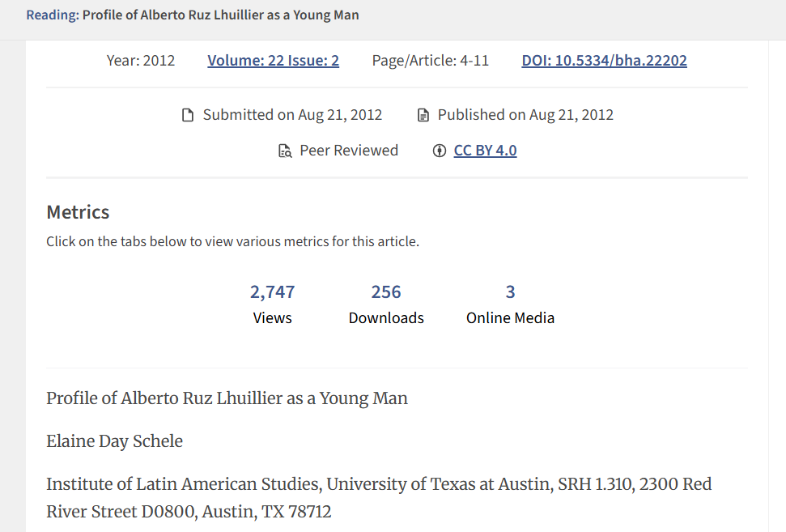
Task: Click the Submitted on Aug 21, 2012 label
Action: point(292,115)
